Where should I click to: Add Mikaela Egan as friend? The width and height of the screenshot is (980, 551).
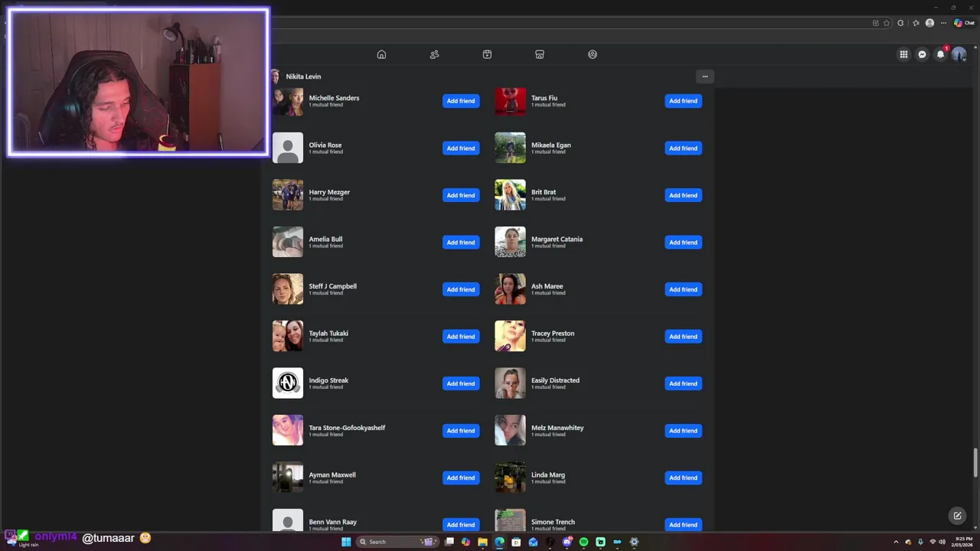[x=683, y=148]
